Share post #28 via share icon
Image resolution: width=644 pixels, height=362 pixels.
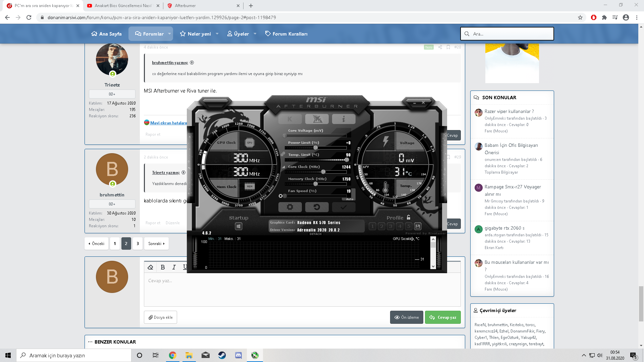tap(440, 47)
